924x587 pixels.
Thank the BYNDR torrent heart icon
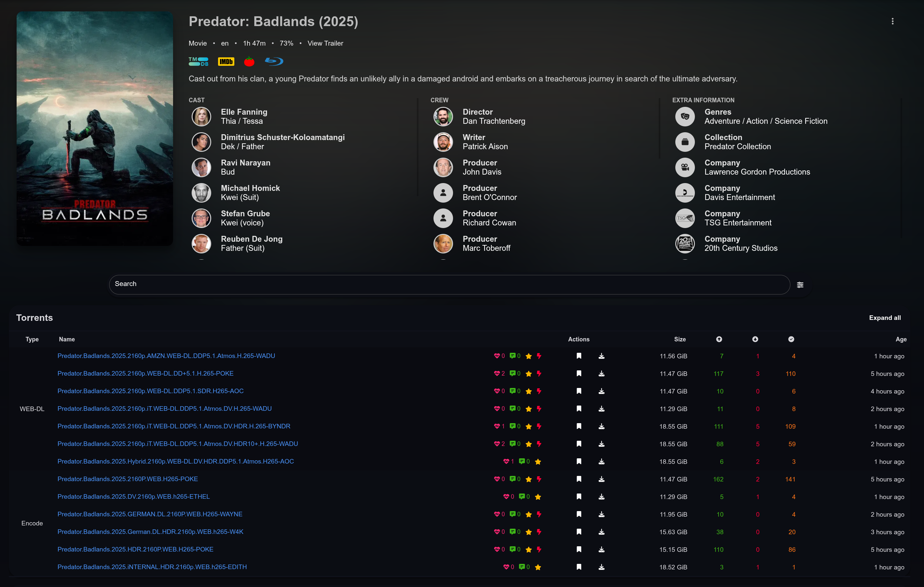(496, 426)
